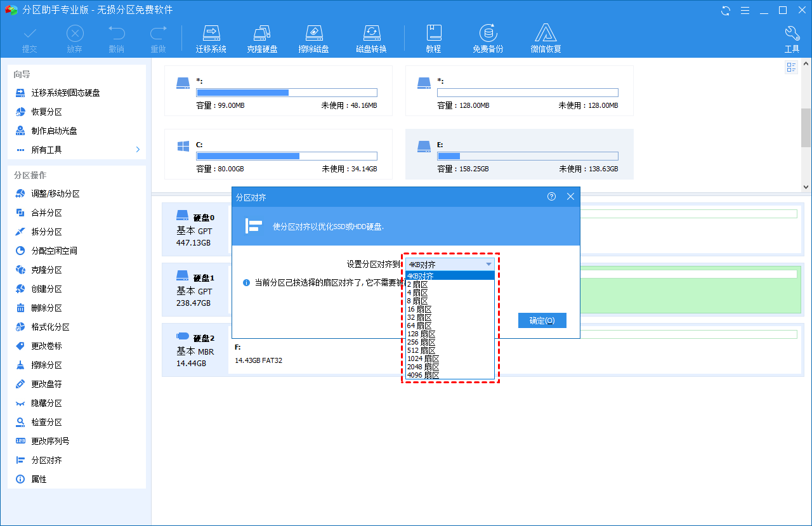The image size is (812, 526).
Task: Choose 4KB对齐 from the dropdown list
Action: [x=450, y=276]
